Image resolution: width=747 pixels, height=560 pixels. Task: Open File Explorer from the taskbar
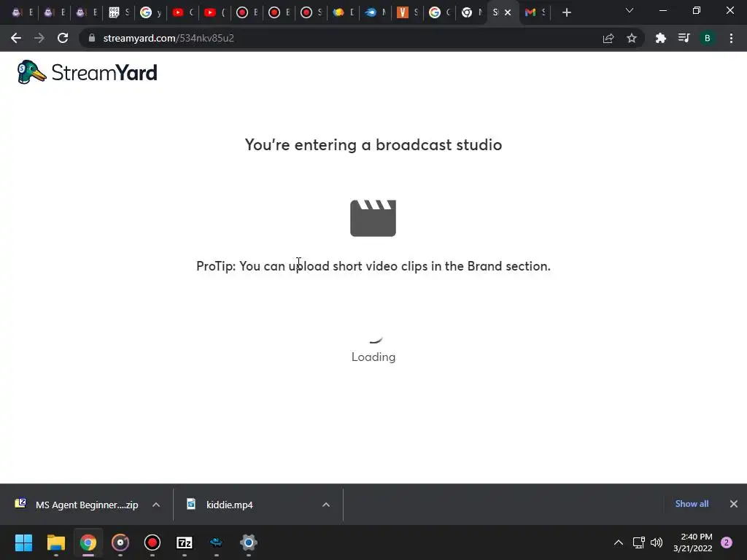coord(55,542)
